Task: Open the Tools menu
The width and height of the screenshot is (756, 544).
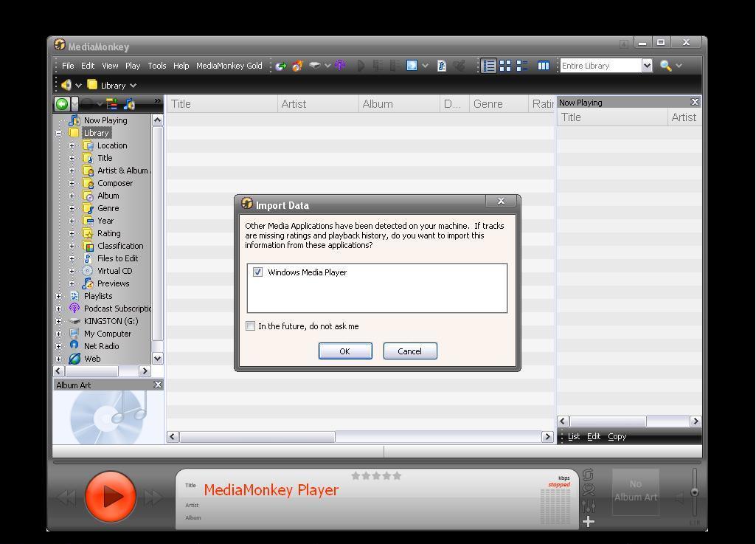Action: [x=156, y=66]
